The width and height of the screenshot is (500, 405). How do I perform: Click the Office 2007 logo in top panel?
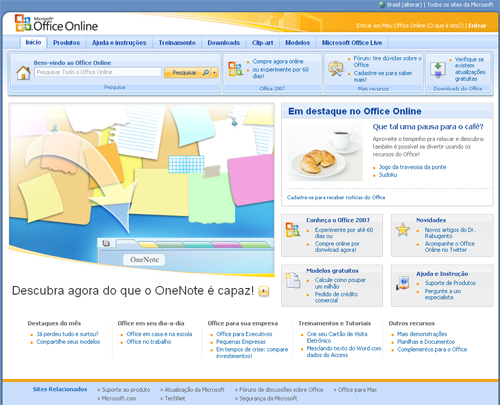click(x=235, y=69)
